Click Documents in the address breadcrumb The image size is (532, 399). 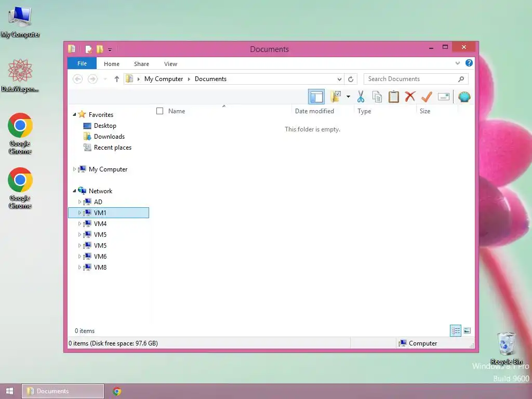pyautogui.click(x=210, y=79)
